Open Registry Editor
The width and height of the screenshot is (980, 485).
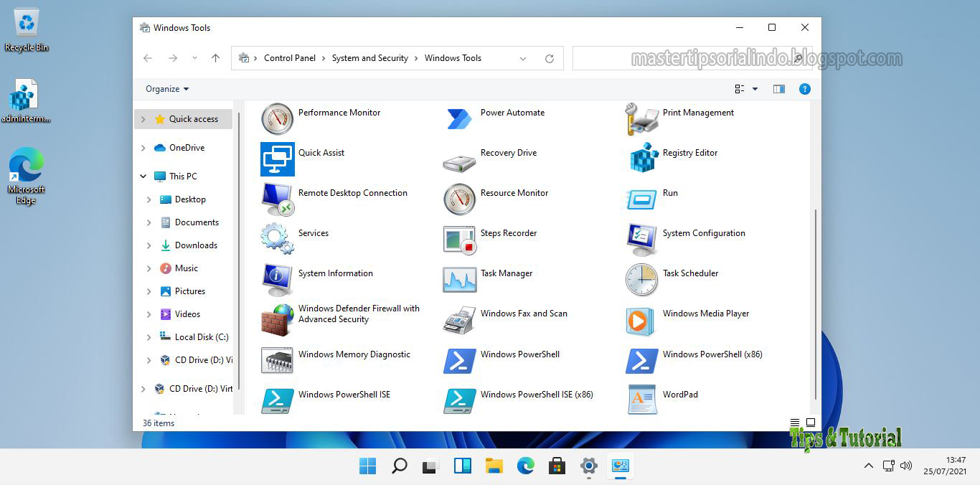click(687, 152)
